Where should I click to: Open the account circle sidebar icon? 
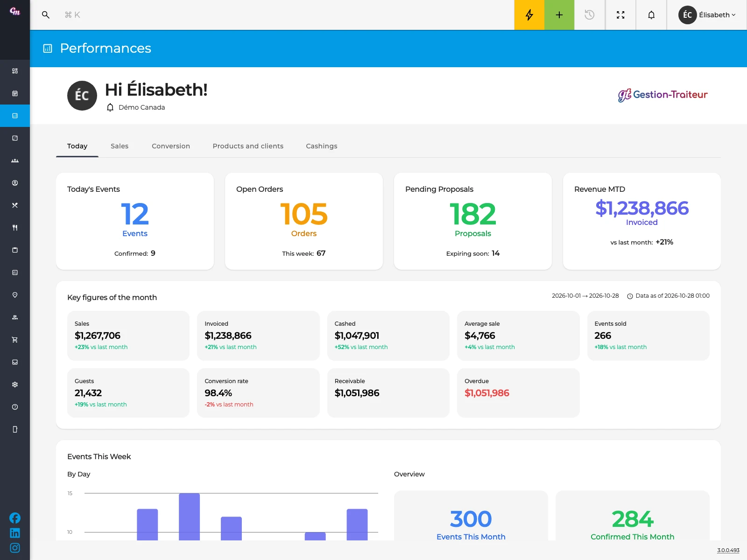coord(15,183)
